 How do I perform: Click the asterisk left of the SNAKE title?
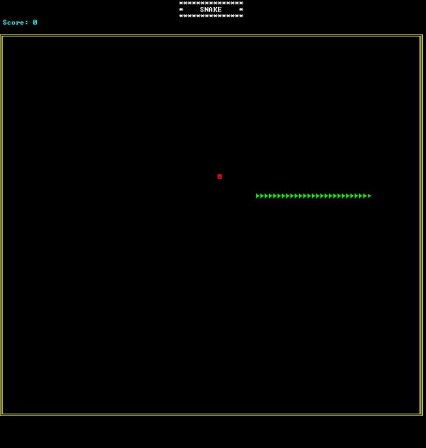pos(181,10)
